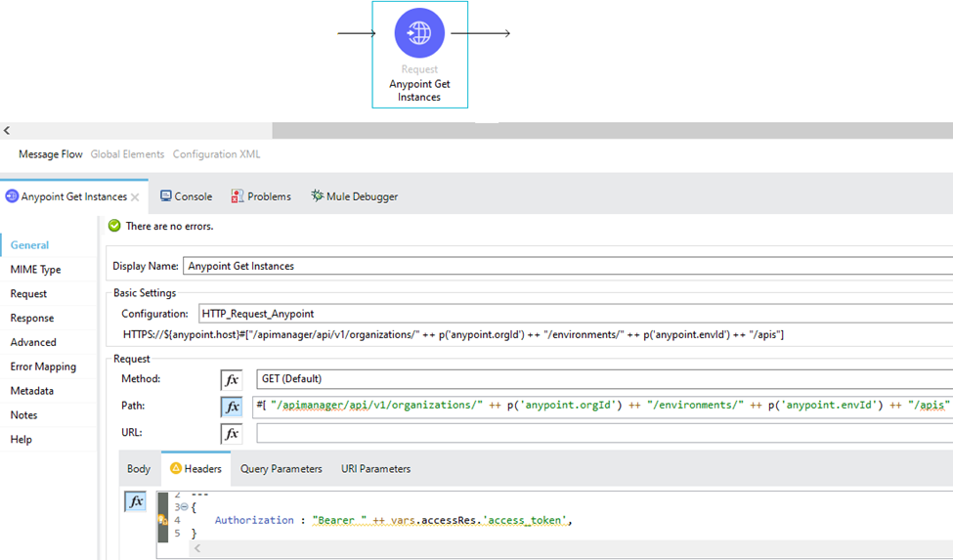Switch to Configuration XML view
The height and width of the screenshot is (560, 953).
(216, 154)
